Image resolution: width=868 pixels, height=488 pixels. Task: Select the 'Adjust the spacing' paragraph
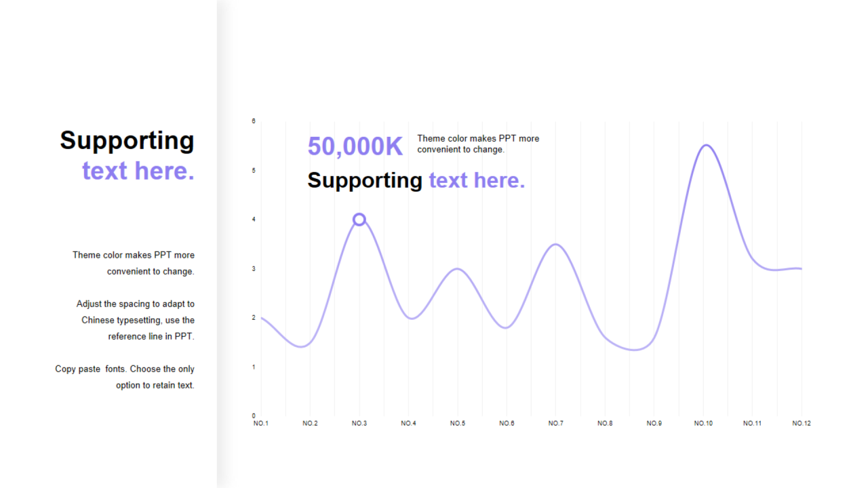135,320
